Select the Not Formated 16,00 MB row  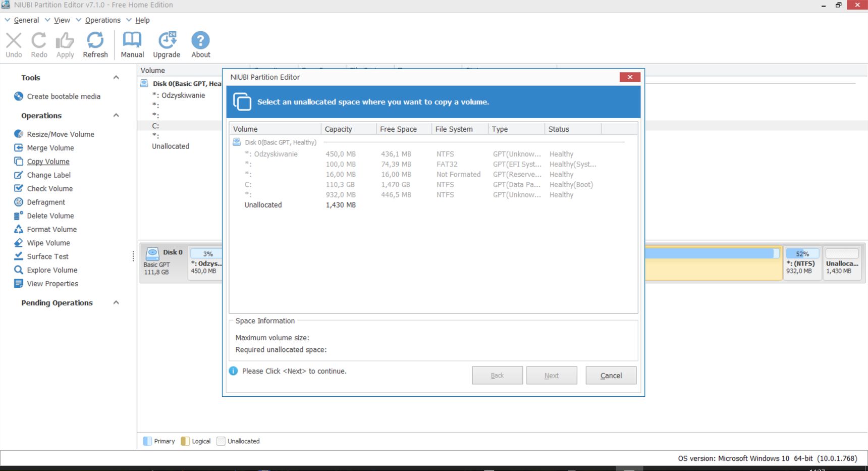433,175
